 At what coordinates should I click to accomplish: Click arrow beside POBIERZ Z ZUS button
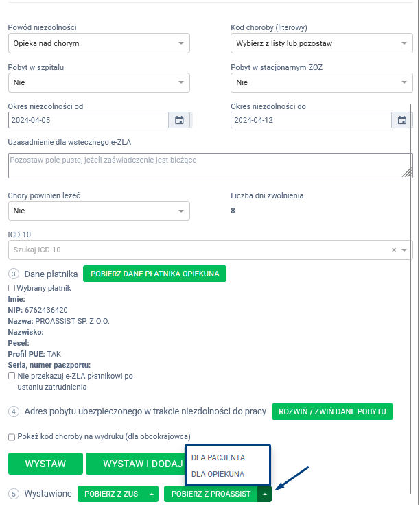coord(151,494)
